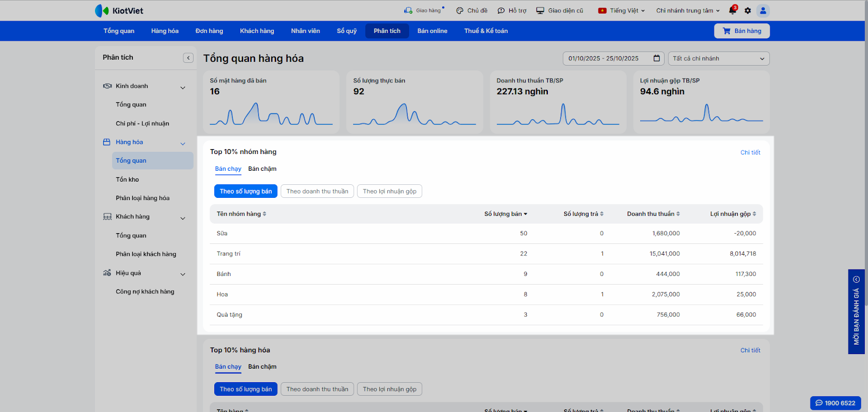Go to the Hàng hóa menu
The image size is (868, 412).
coord(165,31)
